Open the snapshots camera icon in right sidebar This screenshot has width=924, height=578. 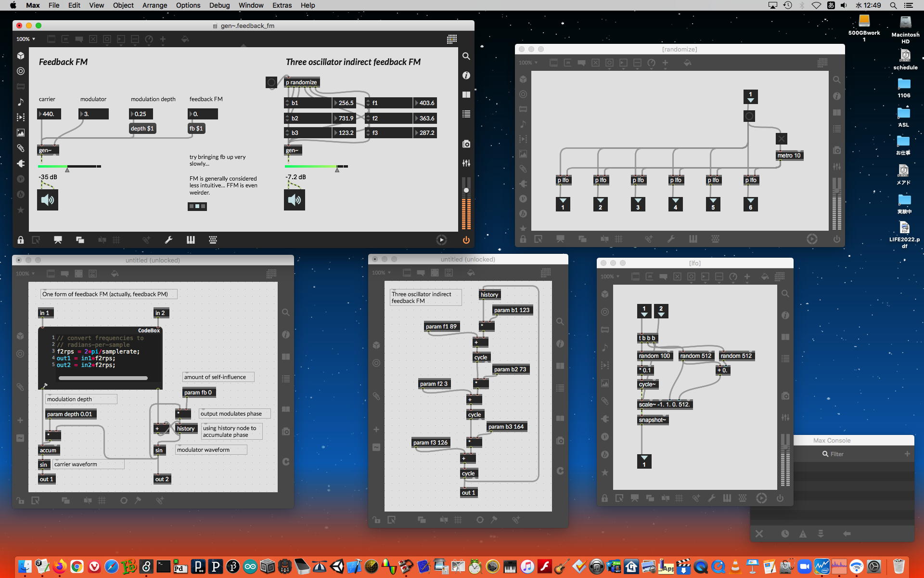click(x=466, y=144)
